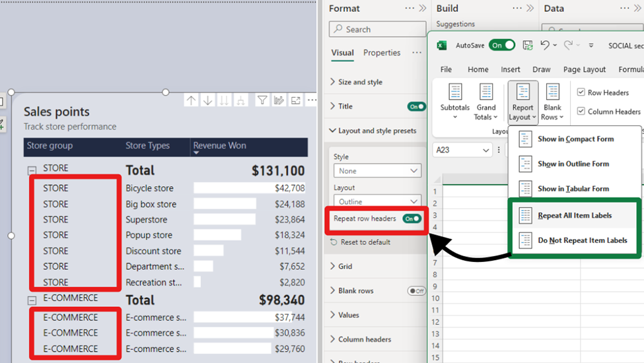Expand the Grid section
644x363 pixels.
click(341, 266)
